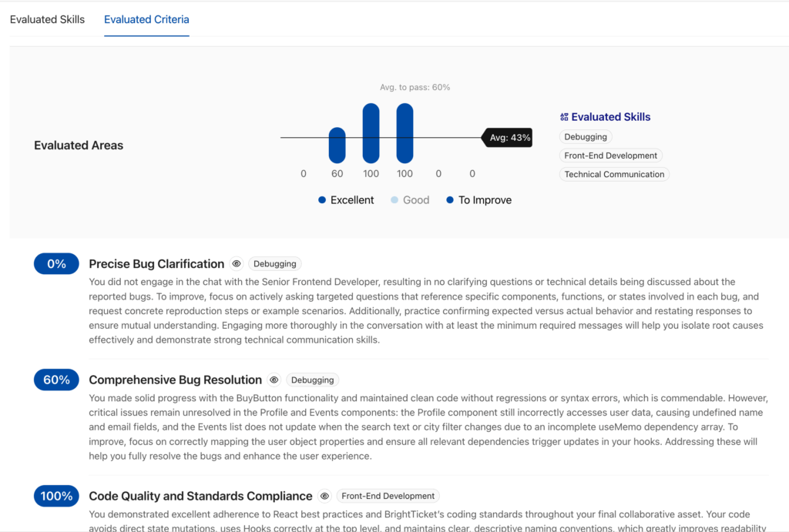
Task: Click the Evaluated Skills heading icon
Action: (x=564, y=117)
